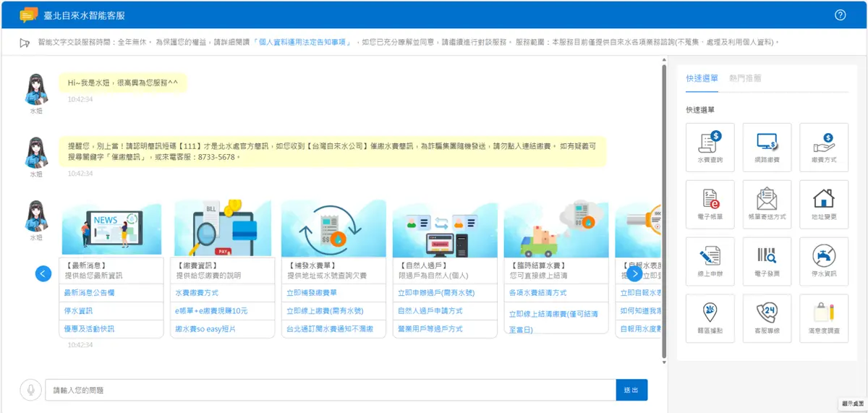Click the 繳費資訊 bill card image
This screenshot has width=868, height=413.
[x=223, y=227]
